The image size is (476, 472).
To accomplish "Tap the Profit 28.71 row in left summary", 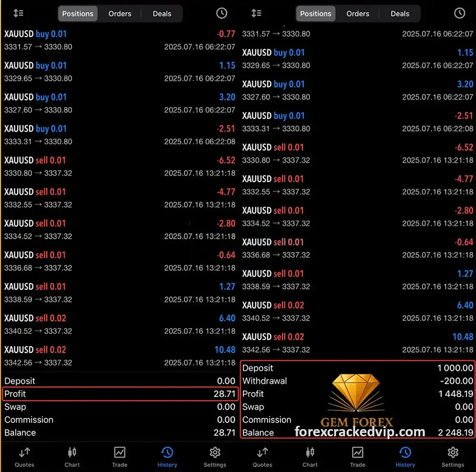I will tap(119, 394).
